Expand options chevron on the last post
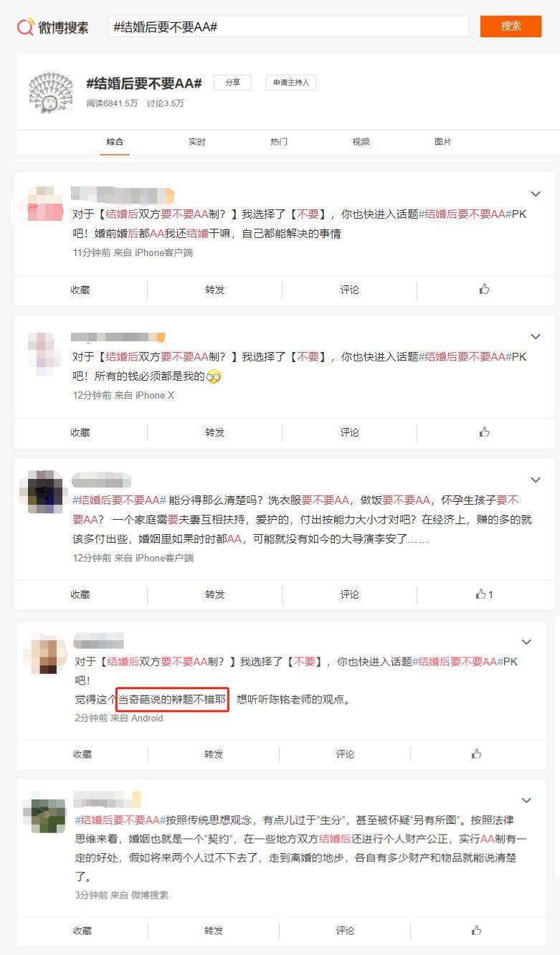The height and width of the screenshot is (955, 560). coord(526,800)
